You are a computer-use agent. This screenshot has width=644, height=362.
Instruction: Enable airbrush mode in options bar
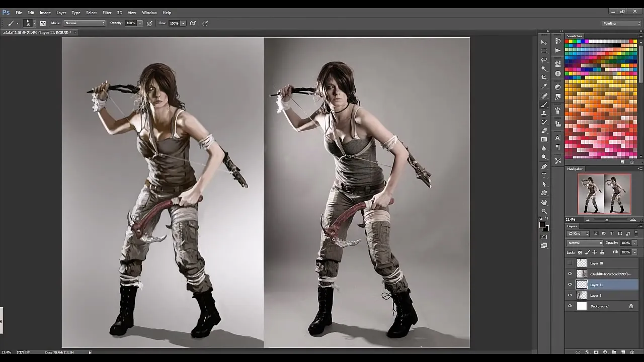pos(193,23)
